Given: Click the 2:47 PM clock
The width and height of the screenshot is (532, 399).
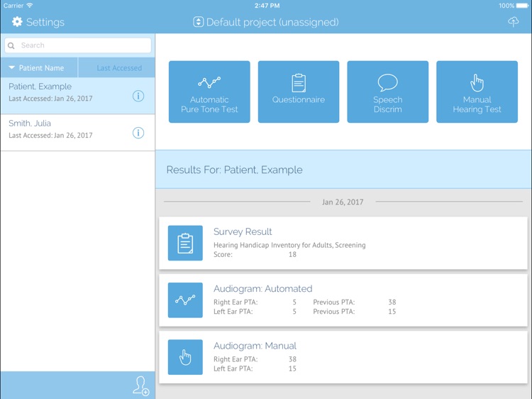Looking at the screenshot, I should (x=267, y=6).
